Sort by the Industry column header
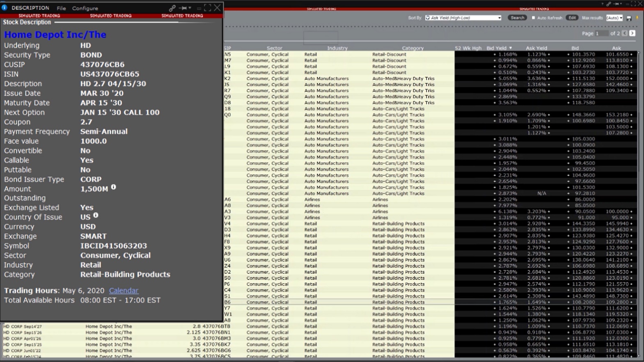Viewport: 644px width, 362px height. tap(337, 48)
